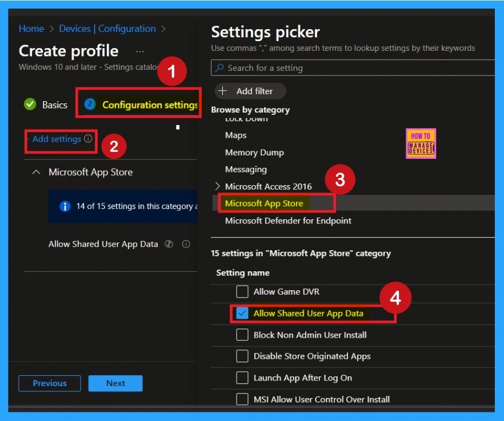
Task: Click info icon beside Allow Shared User App Data
Action: (186, 244)
